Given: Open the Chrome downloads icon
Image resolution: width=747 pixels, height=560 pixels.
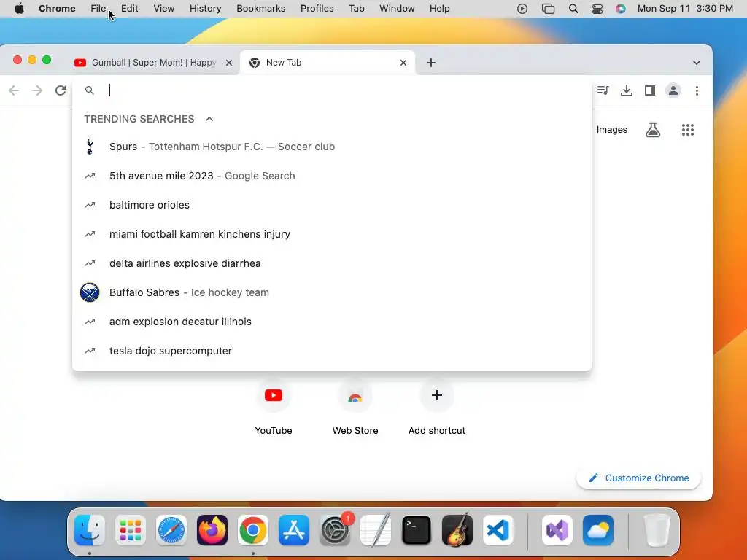Looking at the screenshot, I should point(627,90).
